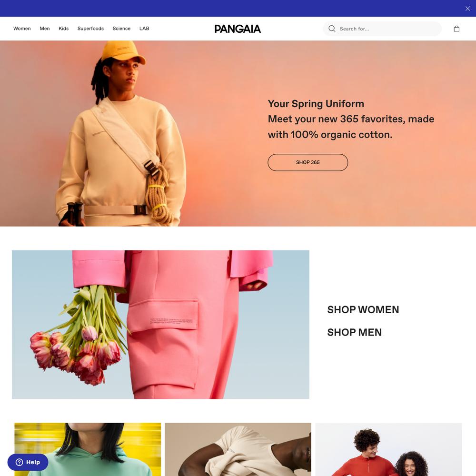Click the SHOP 365 button

click(x=307, y=162)
